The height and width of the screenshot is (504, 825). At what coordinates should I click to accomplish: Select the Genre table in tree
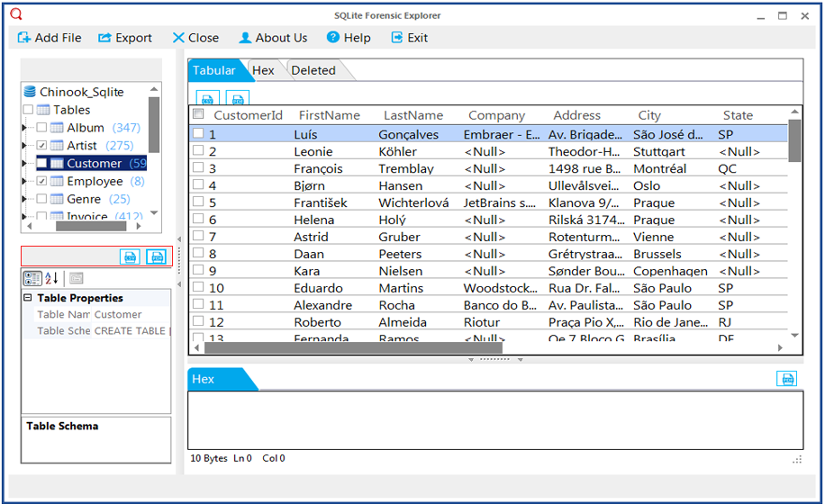click(x=84, y=199)
